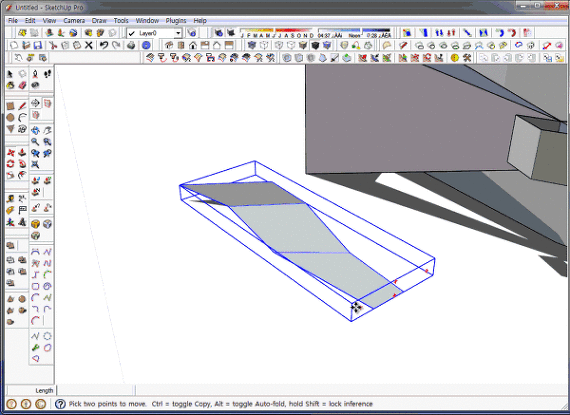Screen dimensions: 570x415
Task: Activate the Orbit camera tool
Action: coord(35,130)
